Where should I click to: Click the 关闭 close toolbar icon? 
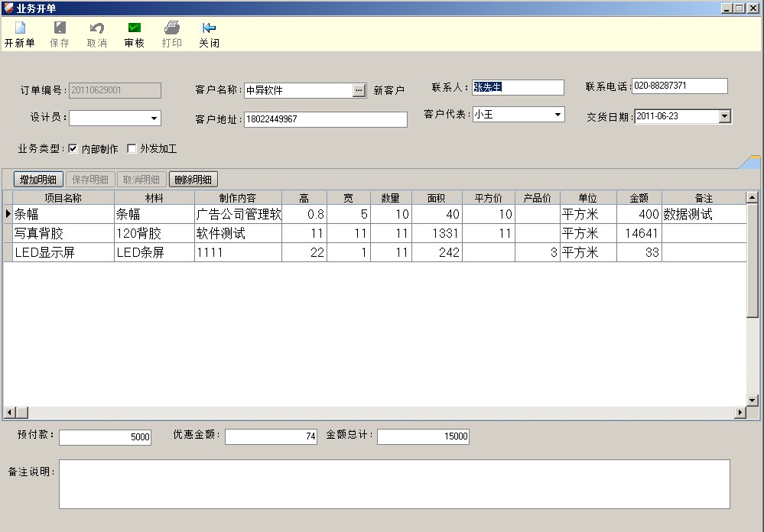coord(209,28)
